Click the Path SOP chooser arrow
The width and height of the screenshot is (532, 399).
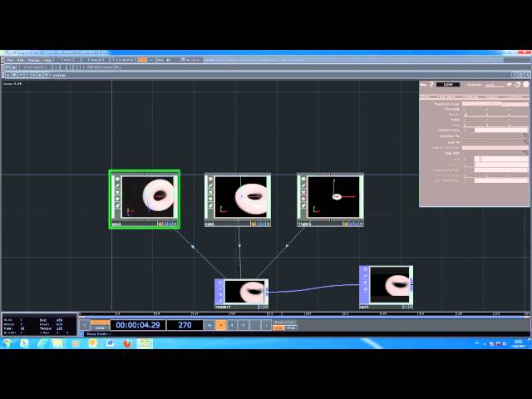point(526,153)
